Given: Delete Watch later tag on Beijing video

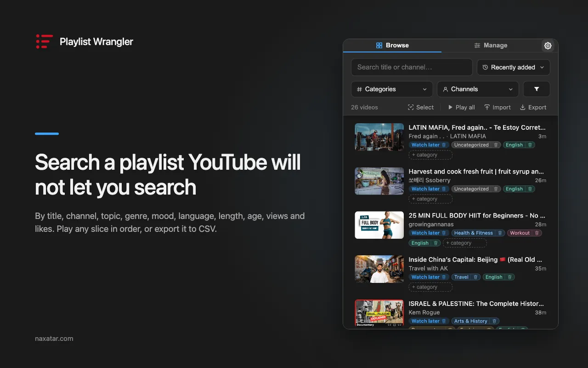Looking at the screenshot, I should click(x=444, y=277).
